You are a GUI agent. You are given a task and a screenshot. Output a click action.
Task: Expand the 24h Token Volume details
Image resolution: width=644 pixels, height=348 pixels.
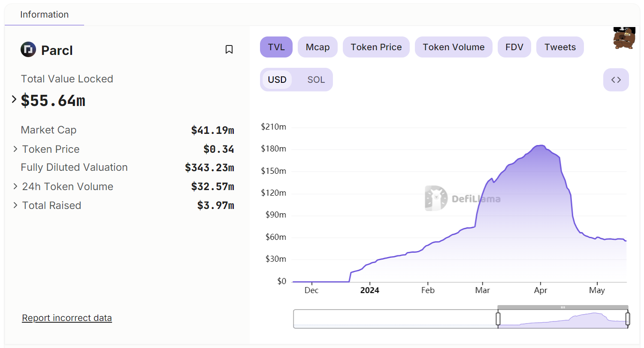click(x=15, y=186)
